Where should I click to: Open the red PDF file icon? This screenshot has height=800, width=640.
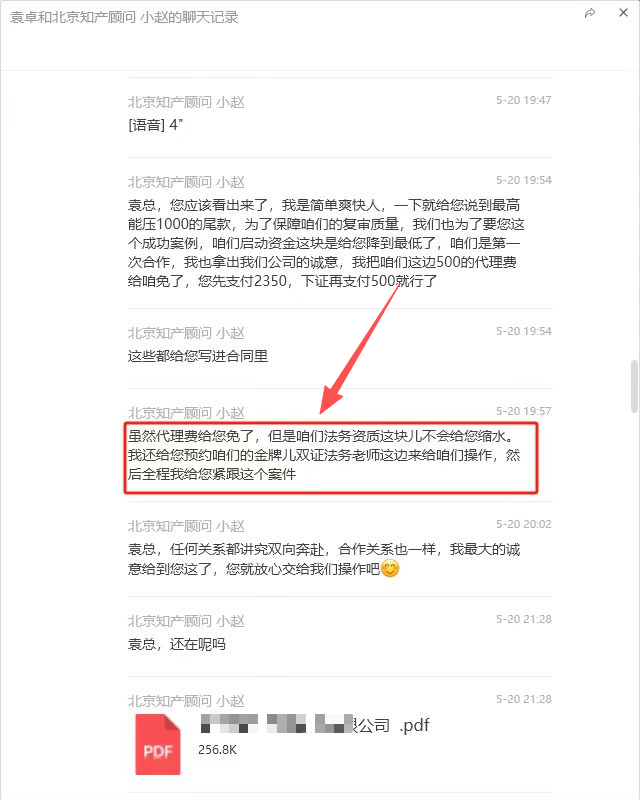click(158, 744)
